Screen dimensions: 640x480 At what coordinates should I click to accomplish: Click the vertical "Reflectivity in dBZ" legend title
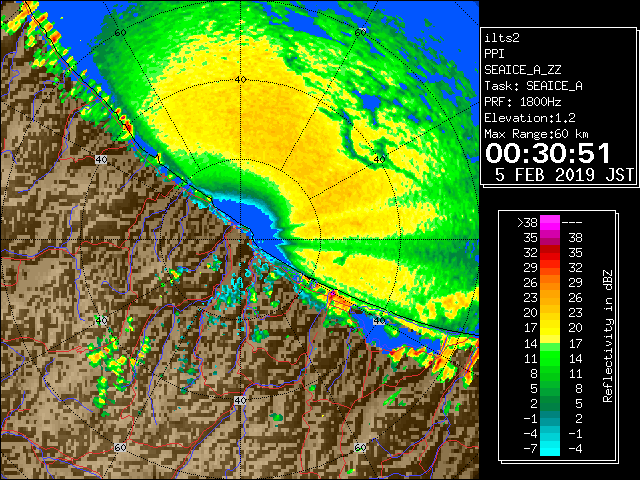pyautogui.click(x=608, y=336)
